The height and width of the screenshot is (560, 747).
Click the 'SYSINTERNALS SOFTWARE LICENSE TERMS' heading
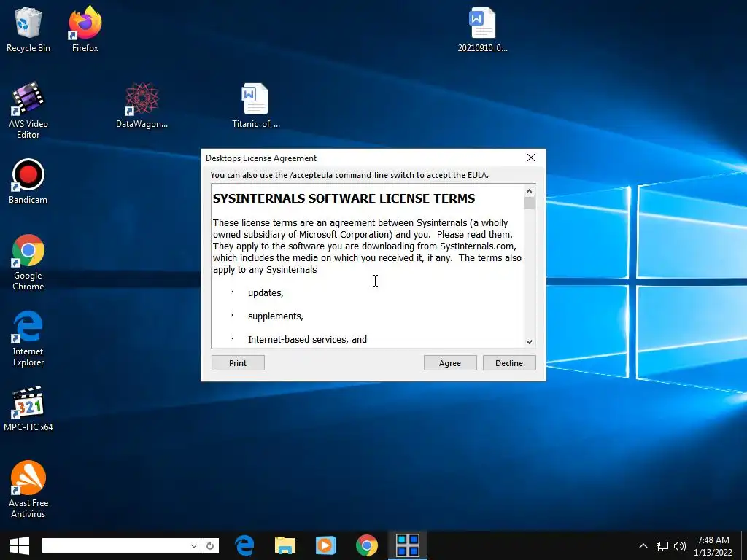click(344, 198)
